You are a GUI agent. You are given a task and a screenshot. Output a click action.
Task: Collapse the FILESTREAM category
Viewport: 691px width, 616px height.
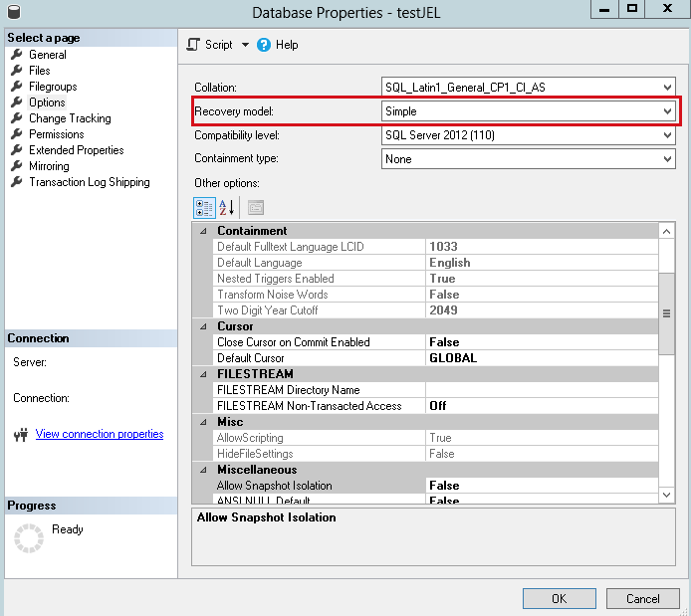tap(204, 374)
